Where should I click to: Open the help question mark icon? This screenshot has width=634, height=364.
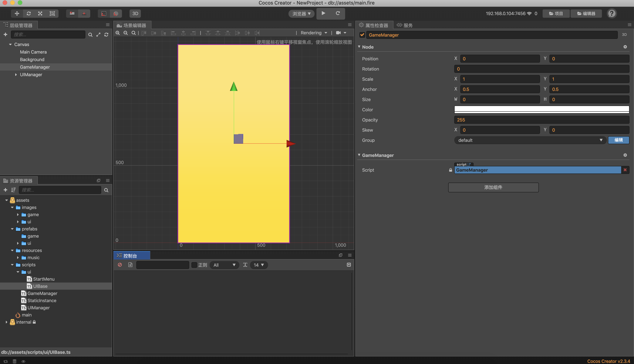(612, 14)
